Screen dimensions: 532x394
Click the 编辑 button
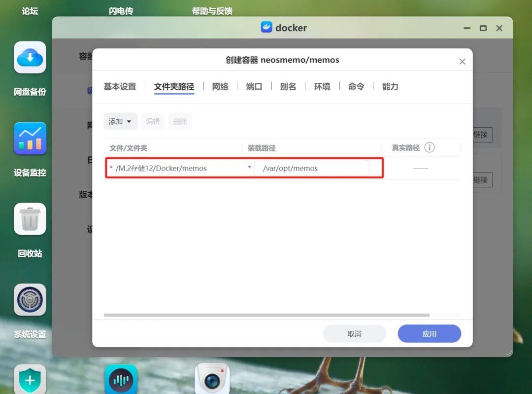click(153, 121)
